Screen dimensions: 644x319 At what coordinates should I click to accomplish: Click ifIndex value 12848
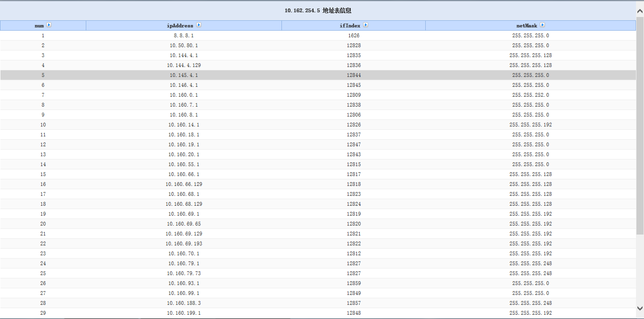click(x=354, y=313)
